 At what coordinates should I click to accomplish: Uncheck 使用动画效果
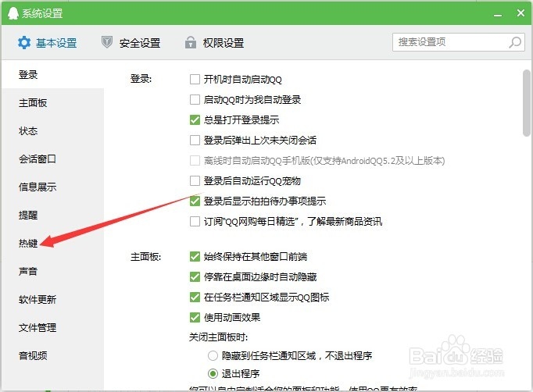[195, 318]
